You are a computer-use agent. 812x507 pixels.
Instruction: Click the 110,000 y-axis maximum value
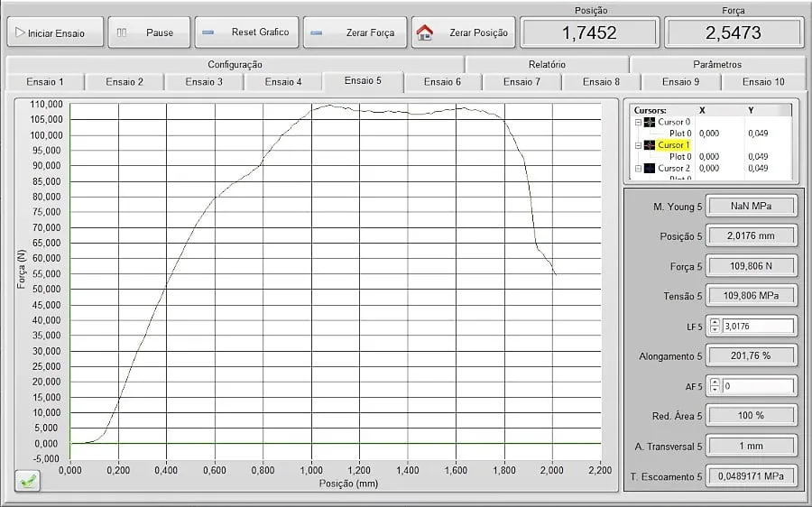coord(46,104)
